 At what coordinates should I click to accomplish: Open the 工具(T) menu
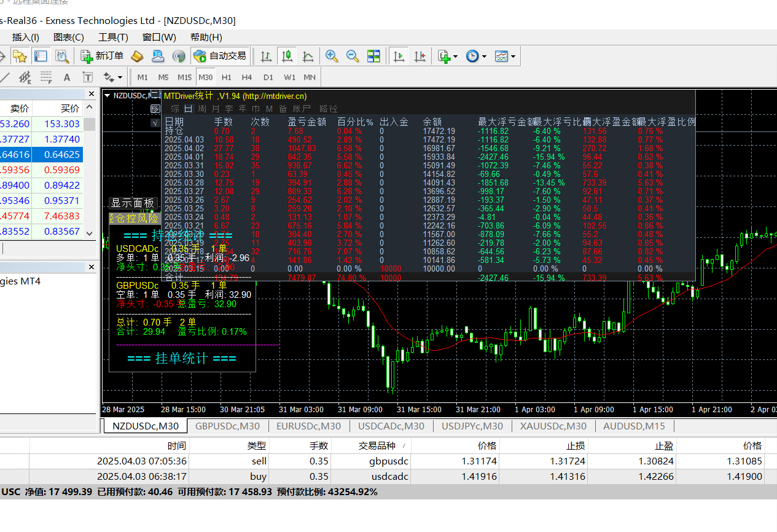[x=113, y=37]
